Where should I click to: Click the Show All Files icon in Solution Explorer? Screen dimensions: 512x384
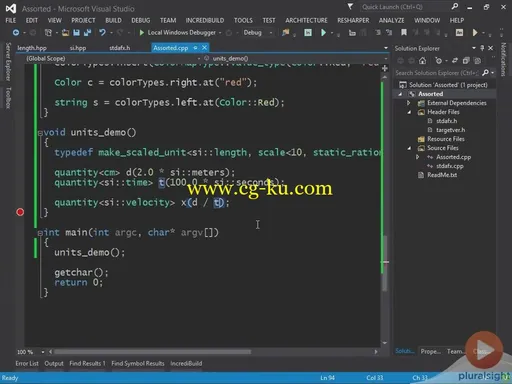point(477,61)
